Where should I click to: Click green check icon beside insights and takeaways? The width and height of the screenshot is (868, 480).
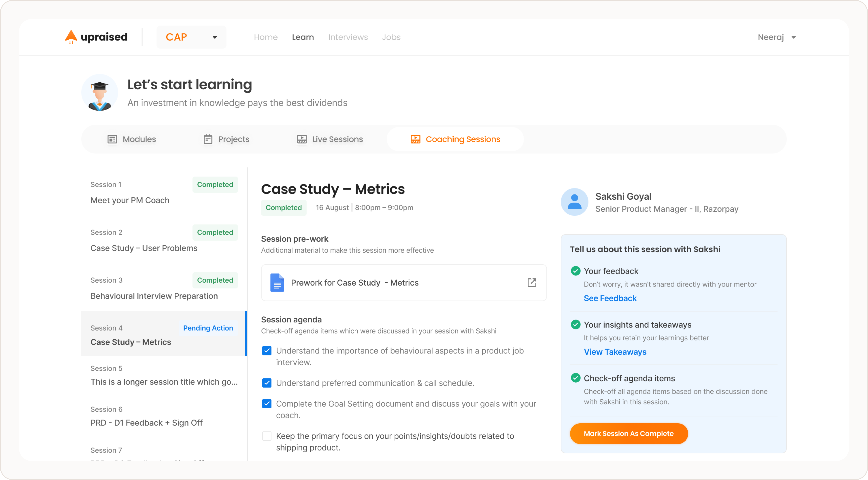tap(576, 324)
